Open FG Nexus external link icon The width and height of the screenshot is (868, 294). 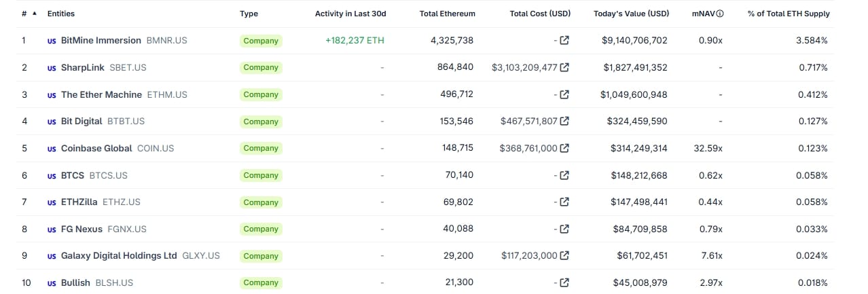tap(564, 229)
